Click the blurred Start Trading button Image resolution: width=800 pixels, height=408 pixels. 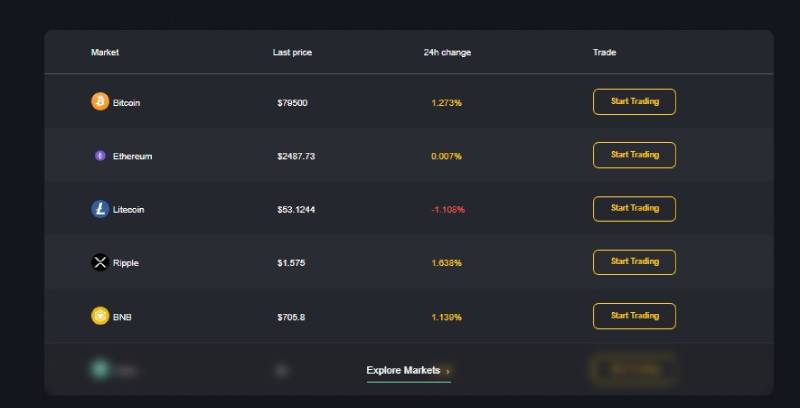point(633,370)
